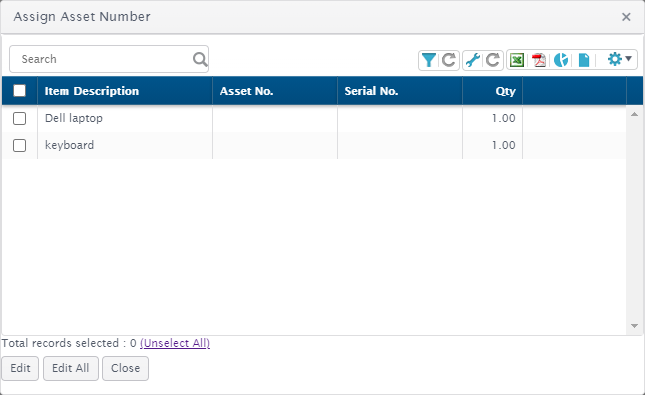Click the Unselect All link
The height and width of the screenshot is (395, 645).
click(175, 343)
